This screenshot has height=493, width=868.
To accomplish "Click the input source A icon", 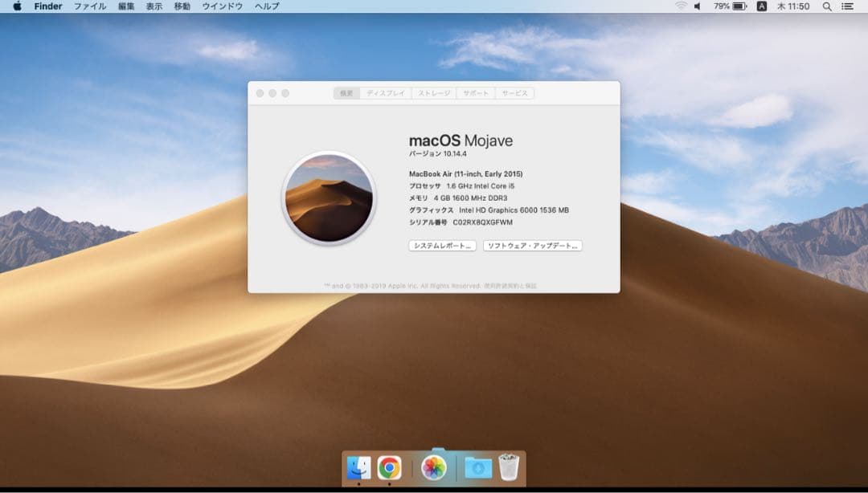I will click(762, 6).
